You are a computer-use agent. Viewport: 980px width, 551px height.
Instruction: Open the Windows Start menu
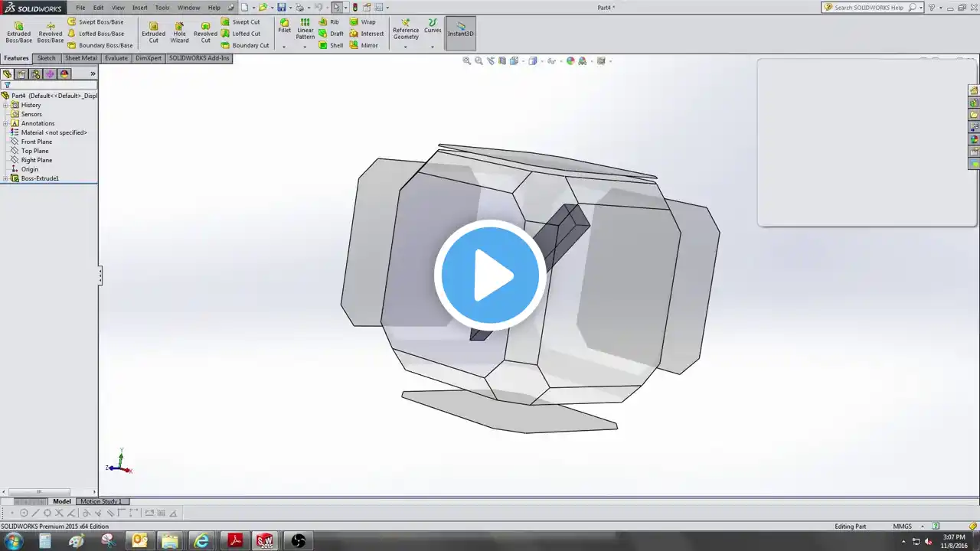tap(13, 541)
